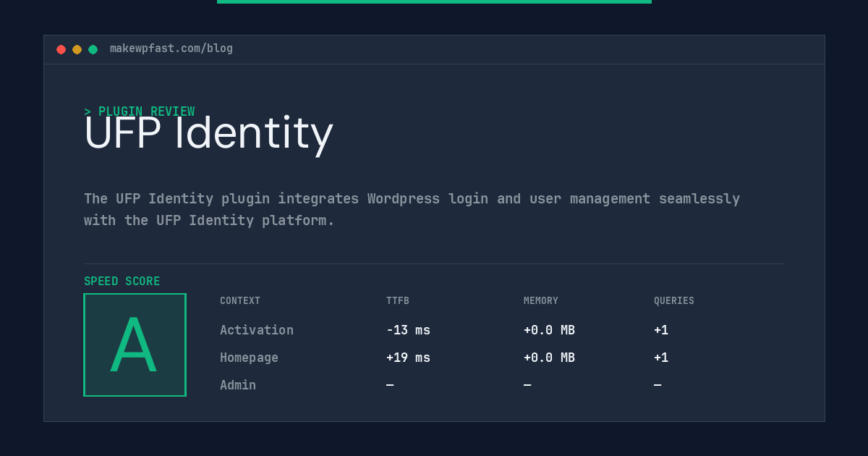Click the plugin description paragraph
This screenshot has width=868, height=456.
(x=412, y=209)
